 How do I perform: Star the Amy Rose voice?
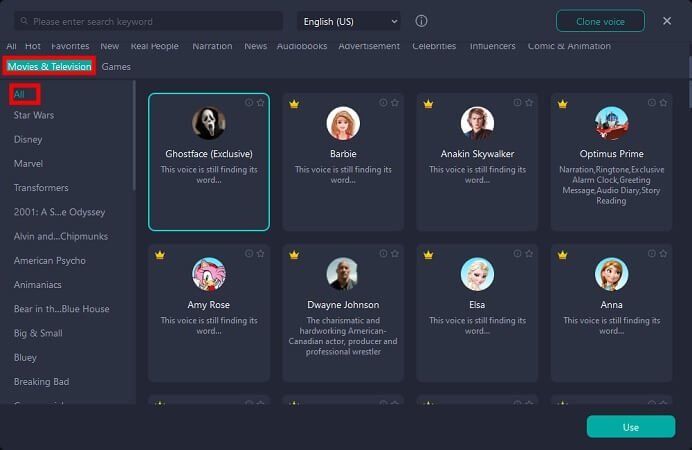pyautogui.click(x=260, y=253)
